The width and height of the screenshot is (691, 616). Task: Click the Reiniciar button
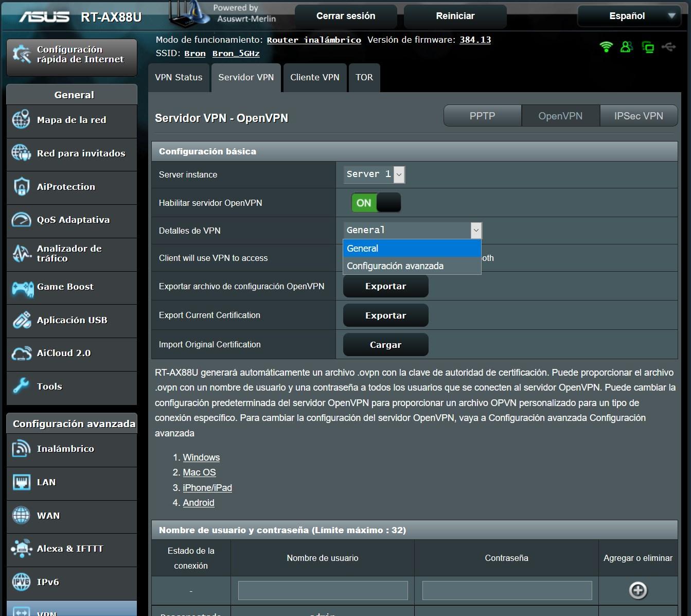pyautogui.click(x=455, y=16)
